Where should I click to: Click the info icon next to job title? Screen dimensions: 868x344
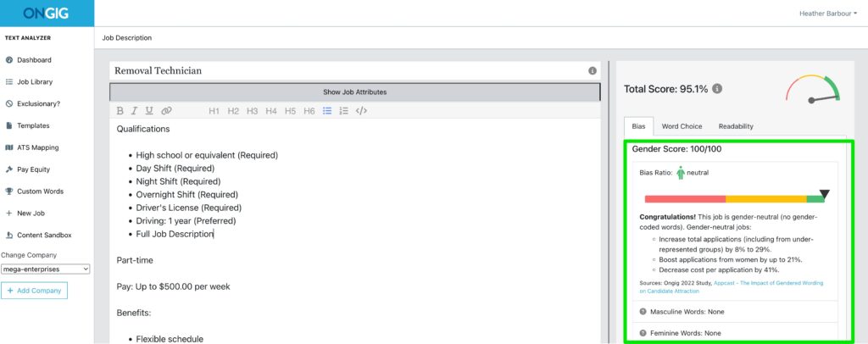click(x=592, y=71)
